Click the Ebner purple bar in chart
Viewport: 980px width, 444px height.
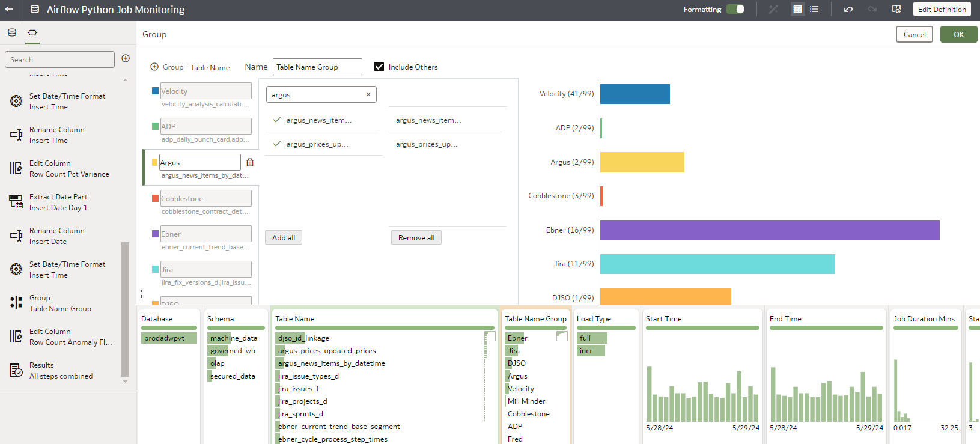click(x=770, y=230)
